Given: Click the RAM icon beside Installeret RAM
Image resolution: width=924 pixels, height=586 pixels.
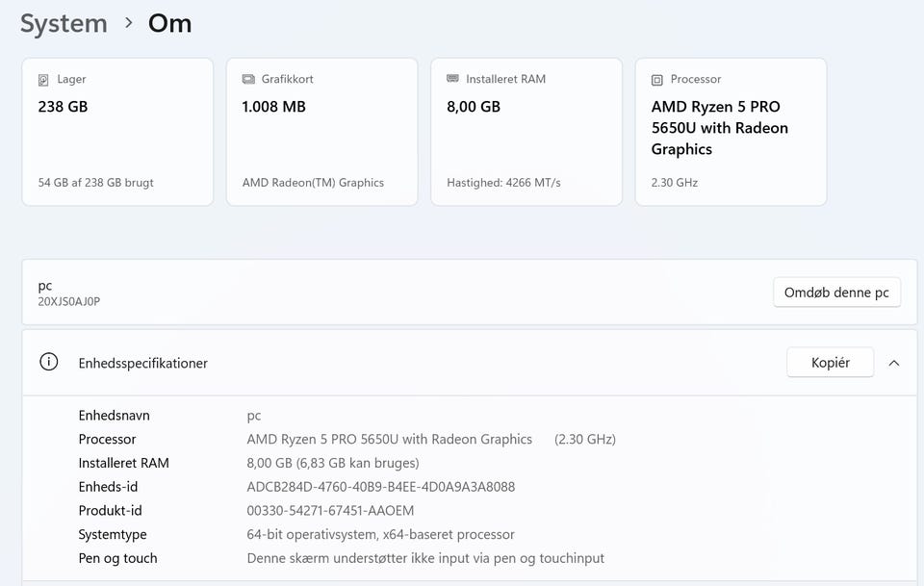Looking at the screenshot, I should [452, 79].
